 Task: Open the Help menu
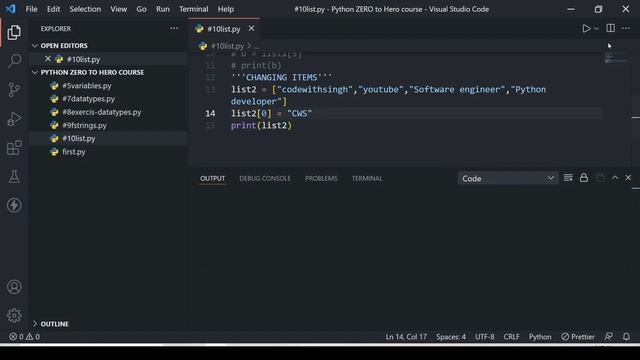226,9
